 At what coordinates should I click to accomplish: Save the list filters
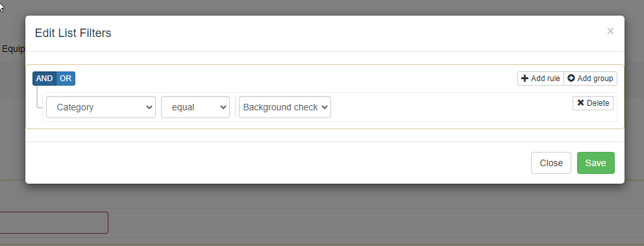(x=596, y=163)
